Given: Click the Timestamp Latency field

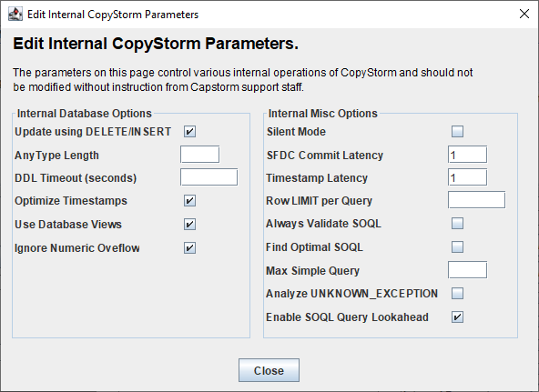Looking at the screenshot, I should click(467, 177).
